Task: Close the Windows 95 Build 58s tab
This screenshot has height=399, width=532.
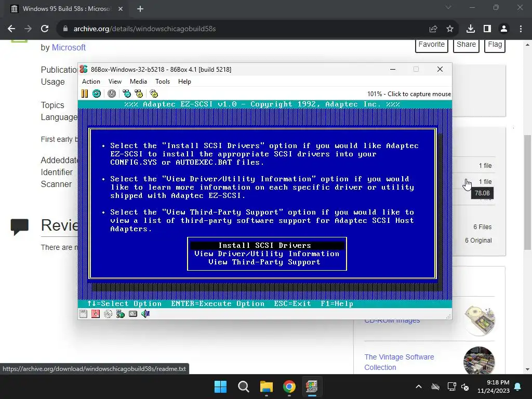Action: pos(121,9)
